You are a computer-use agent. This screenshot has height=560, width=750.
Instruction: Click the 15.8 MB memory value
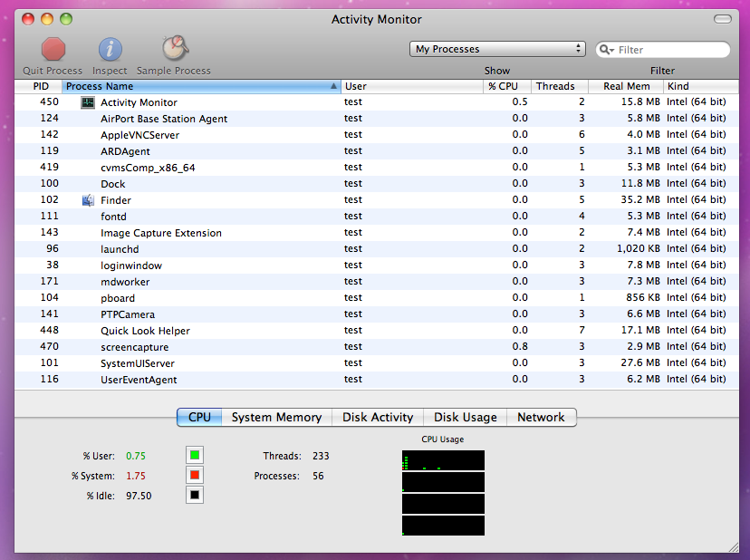pos(640,102)
